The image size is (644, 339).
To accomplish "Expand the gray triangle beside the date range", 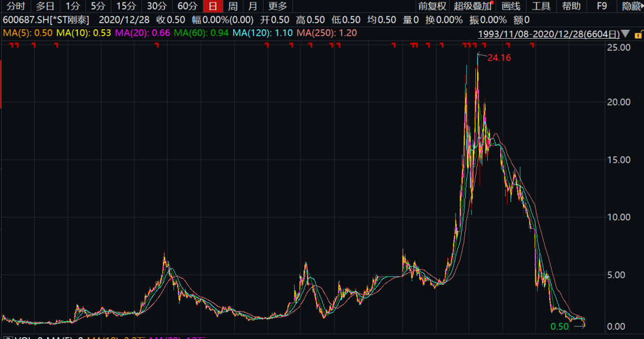I will (625, 33).
